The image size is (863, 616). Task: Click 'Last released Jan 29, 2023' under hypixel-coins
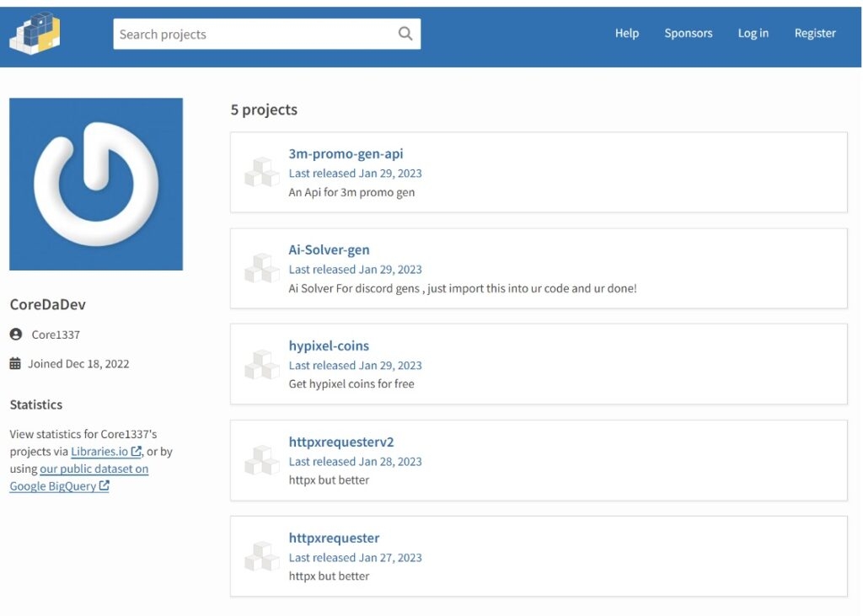355,366
